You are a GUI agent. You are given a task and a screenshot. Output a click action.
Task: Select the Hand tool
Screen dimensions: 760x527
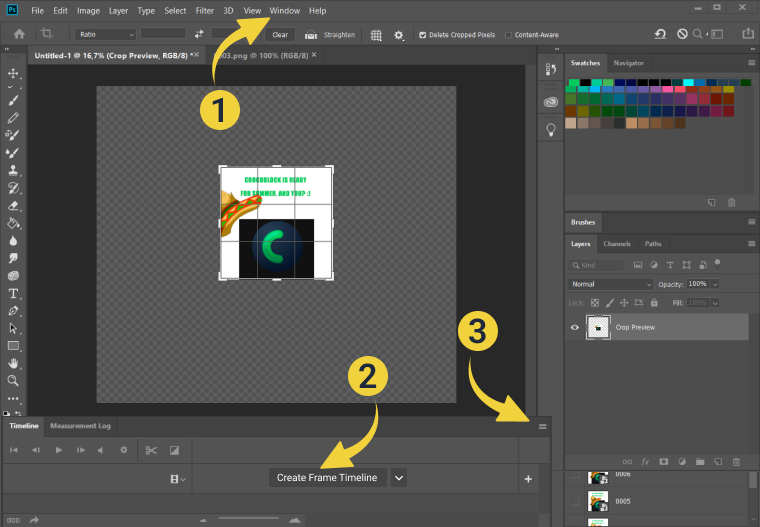[13, 363]
